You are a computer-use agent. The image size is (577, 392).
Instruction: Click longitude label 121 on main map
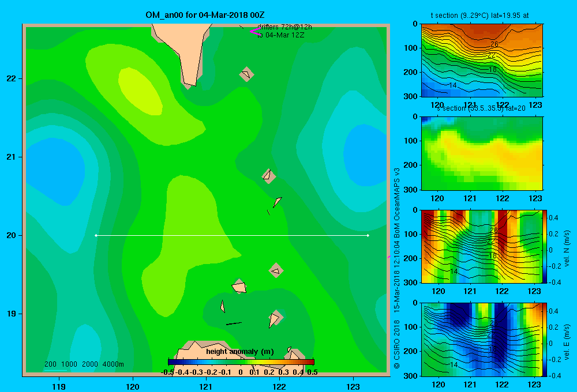[206, 386]
